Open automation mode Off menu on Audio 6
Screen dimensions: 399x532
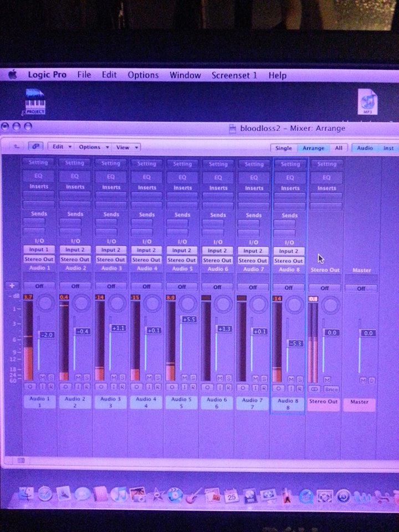(217, 287)
